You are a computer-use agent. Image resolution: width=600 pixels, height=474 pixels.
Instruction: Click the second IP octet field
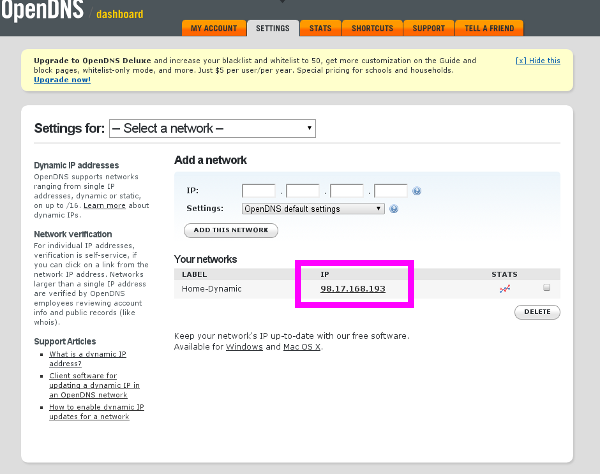pos(303,191)
